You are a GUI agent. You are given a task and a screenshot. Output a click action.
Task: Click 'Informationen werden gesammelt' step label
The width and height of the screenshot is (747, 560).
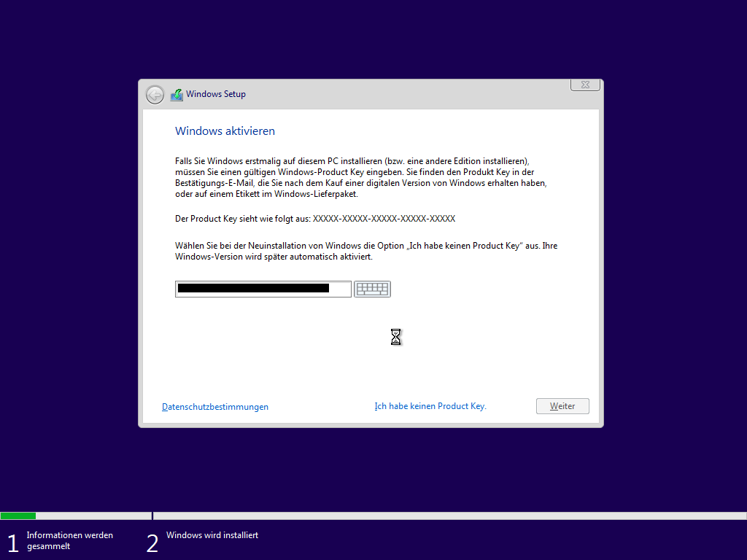(70, 540)
